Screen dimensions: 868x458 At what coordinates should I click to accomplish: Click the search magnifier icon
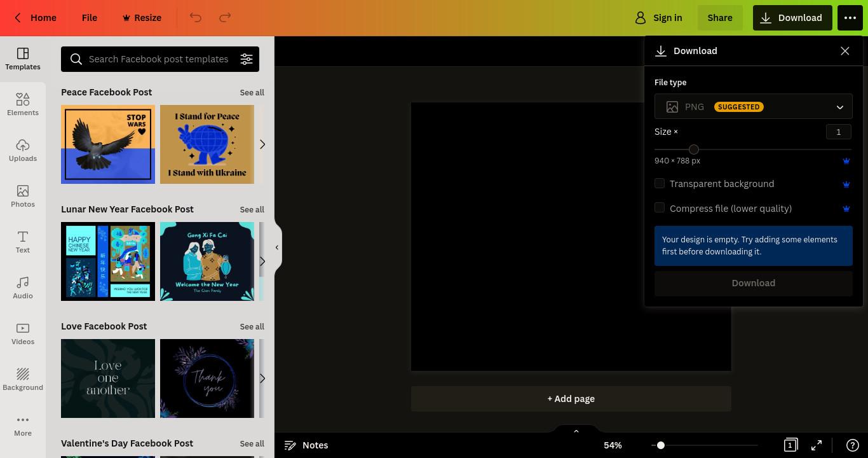click(76, 59)
